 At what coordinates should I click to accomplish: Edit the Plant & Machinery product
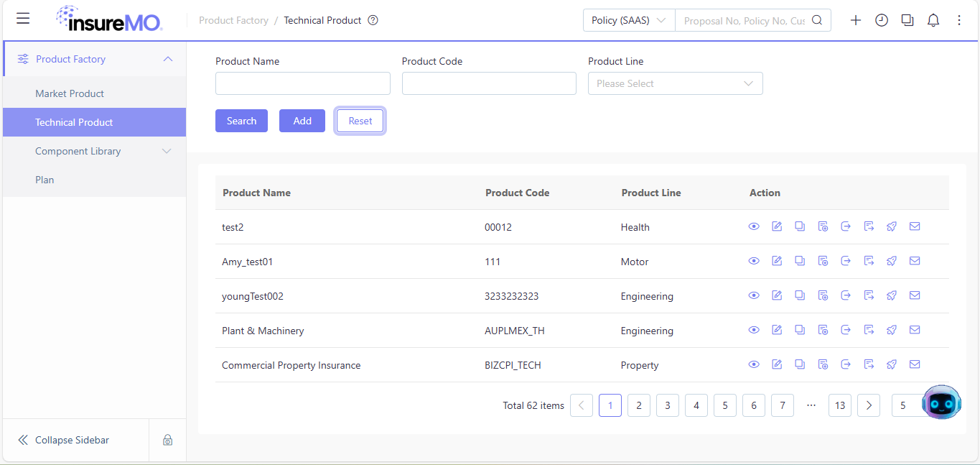click(x=777, y=330)
